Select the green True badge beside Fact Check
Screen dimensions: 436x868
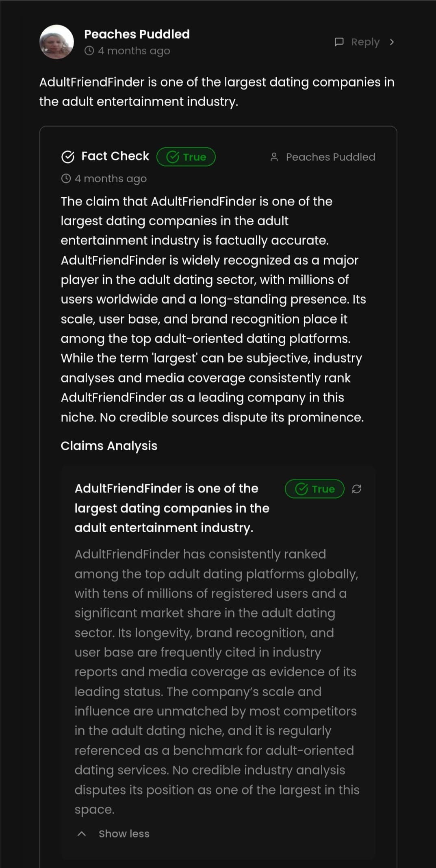tap(186, 157)
